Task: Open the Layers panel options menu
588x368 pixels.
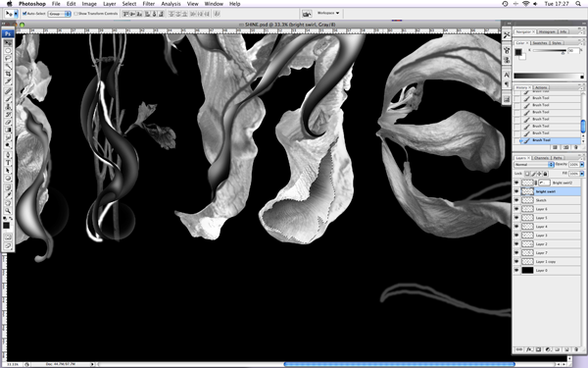Action: tap(582, 158)
